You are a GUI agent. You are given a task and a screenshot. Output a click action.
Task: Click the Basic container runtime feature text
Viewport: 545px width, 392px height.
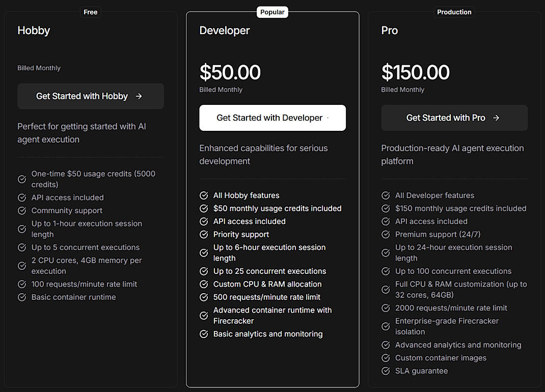[x=74, y=297]
